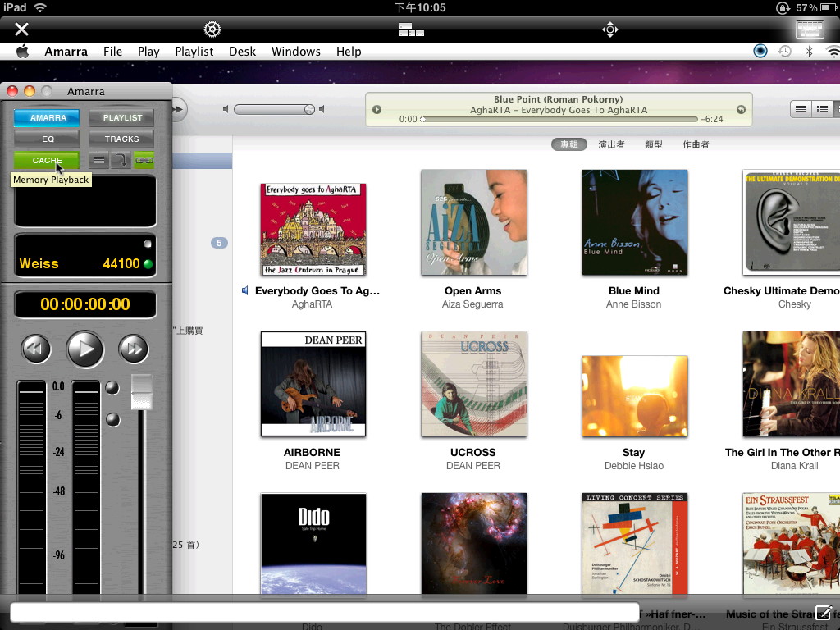Click Amarra's fast-forward button

point(134,349)
